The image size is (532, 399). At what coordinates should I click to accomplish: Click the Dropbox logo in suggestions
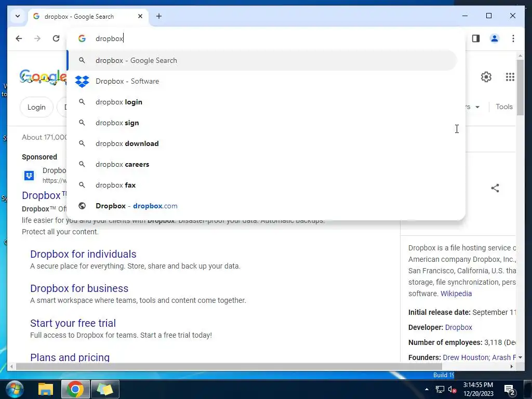coord(82,82)
